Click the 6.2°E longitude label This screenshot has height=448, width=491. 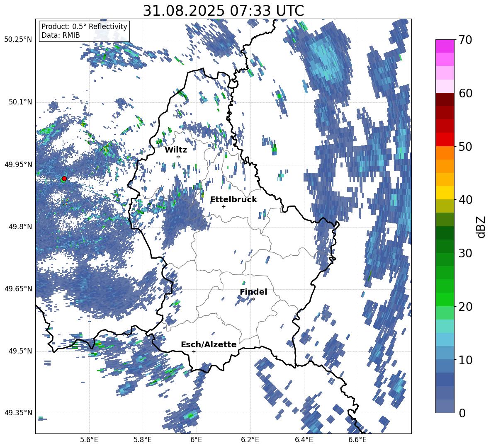pyautogui.click(x=250, y=440)
